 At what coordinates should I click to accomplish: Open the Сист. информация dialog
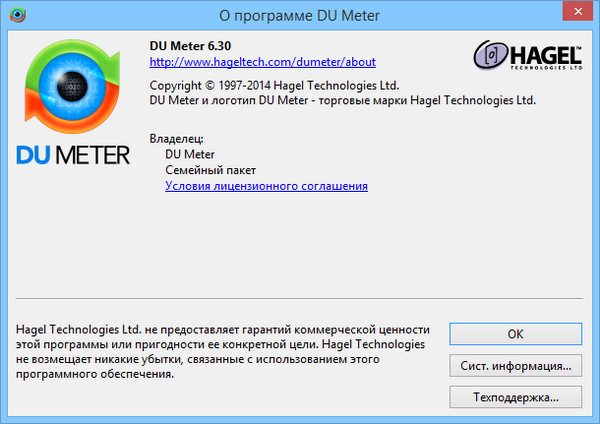click(x=515, y=366)
